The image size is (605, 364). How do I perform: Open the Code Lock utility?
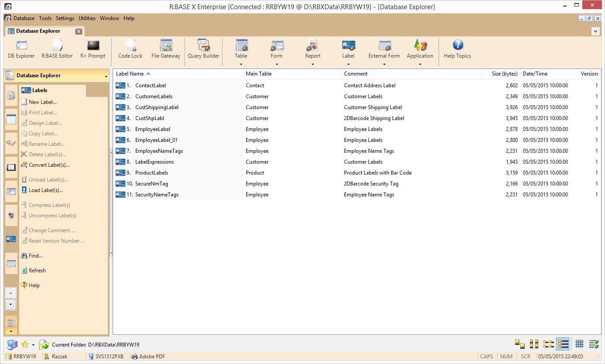click(130, 49)
